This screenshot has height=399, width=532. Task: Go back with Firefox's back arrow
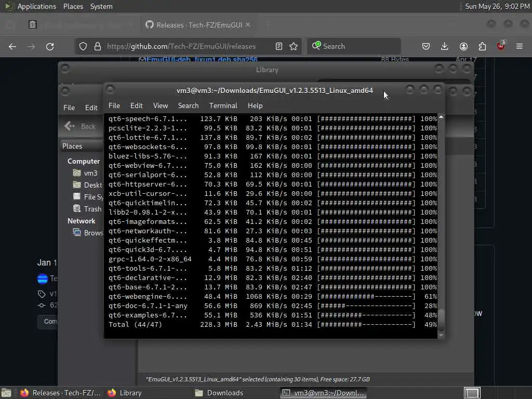pyautogui.click(x=12, y=46)
